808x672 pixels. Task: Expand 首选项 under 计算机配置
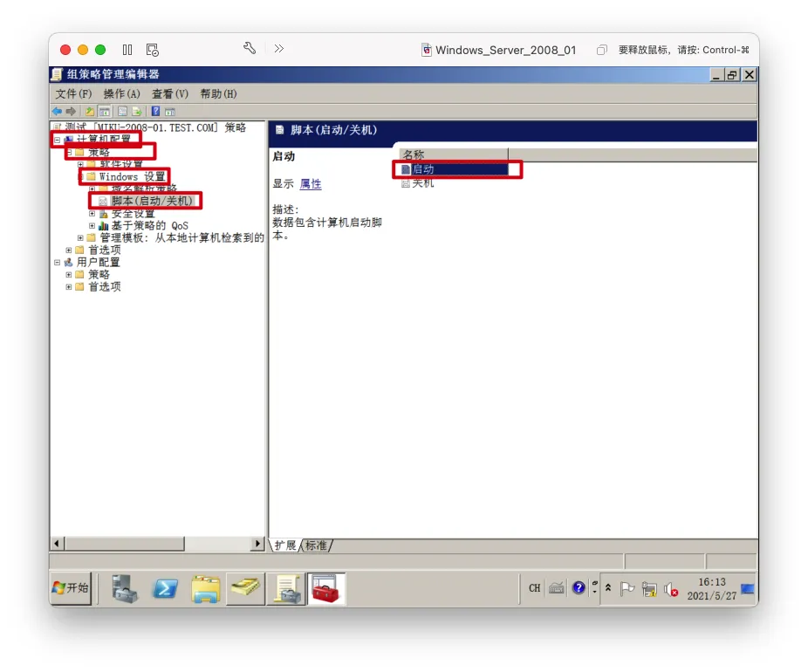(x=69, y=250)
